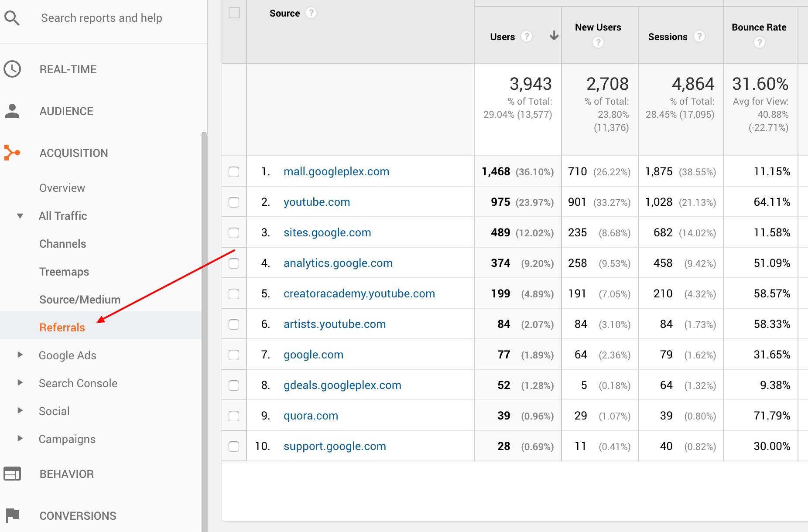Viewport: 808px width, 532px height.
Task: Select the checkbox beside youtube.com
Action: pos(234,202)
